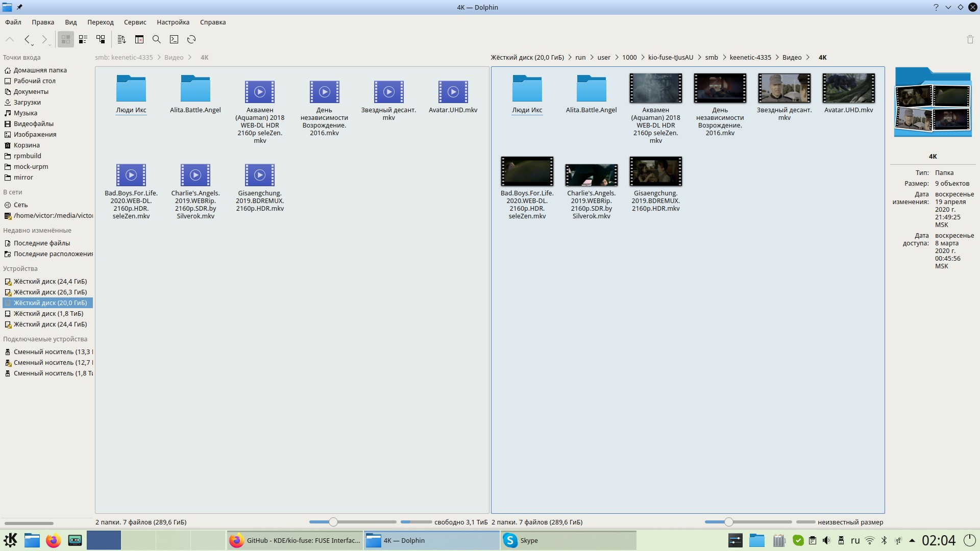Select Avatar.UHD.mkv thumbnail in right pane
This screenshot has width=980, height=551.
point(848,88)
